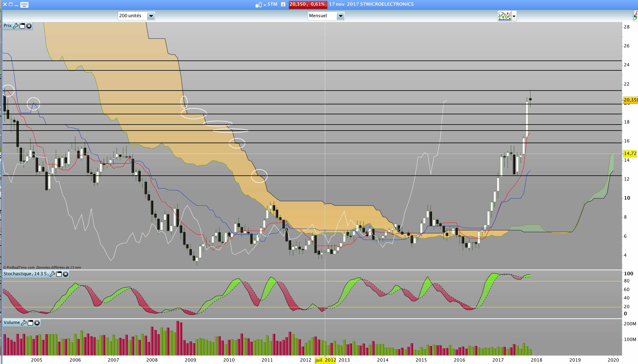Open chart style dropdown arrow beside STM

click(265, 5)
